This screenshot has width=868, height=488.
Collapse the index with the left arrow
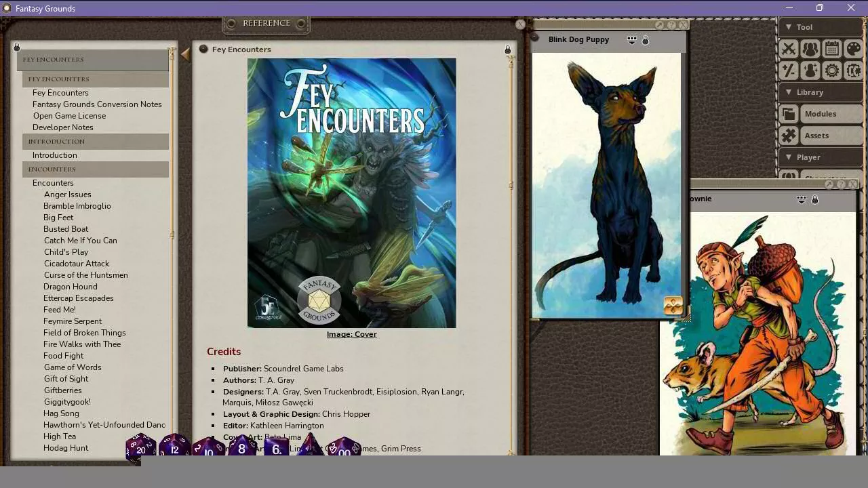click(184, 54)
